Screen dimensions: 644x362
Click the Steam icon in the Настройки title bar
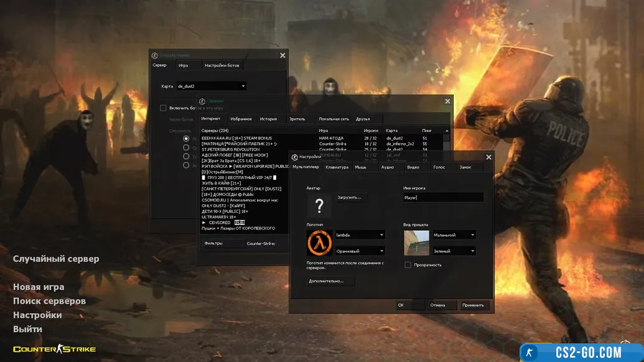click(295, 157)
